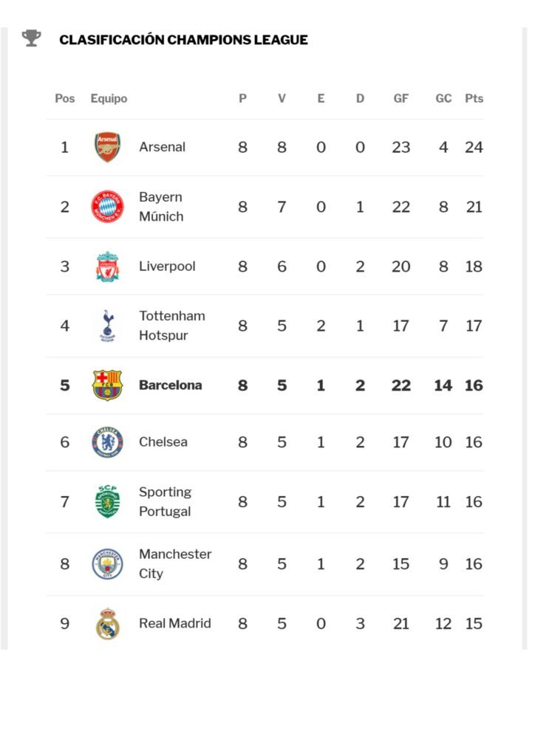Viewport: 535px width, 756px height.
Task: Click the Chelsea club crest
Action: click(x=107, y=442)
